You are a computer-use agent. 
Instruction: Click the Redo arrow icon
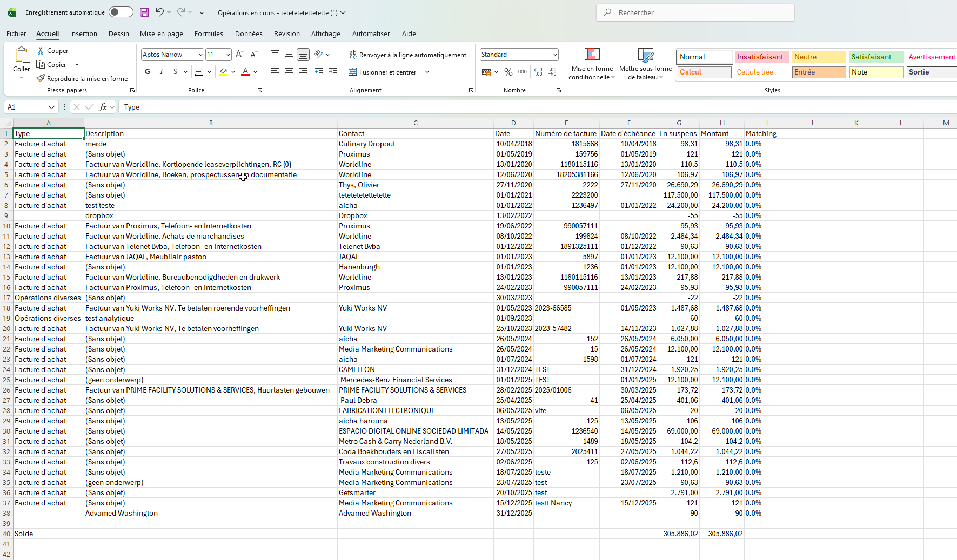[x=181, y=12]
